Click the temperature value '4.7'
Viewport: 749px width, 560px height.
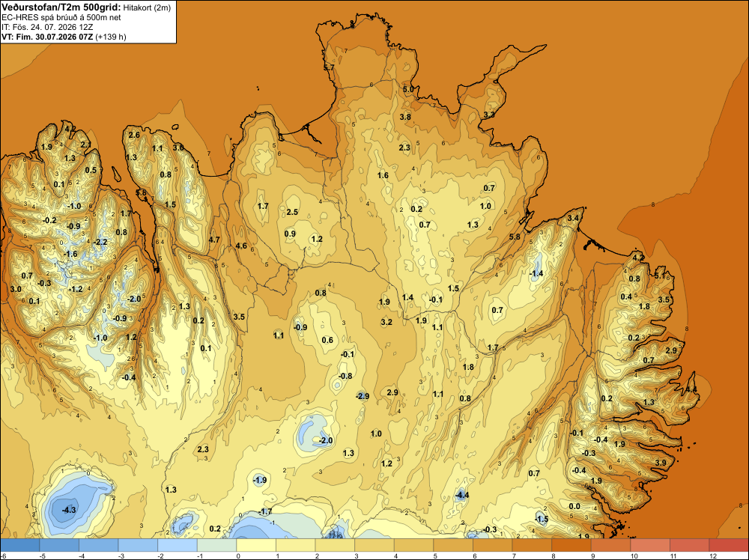[x=214, y=240]
